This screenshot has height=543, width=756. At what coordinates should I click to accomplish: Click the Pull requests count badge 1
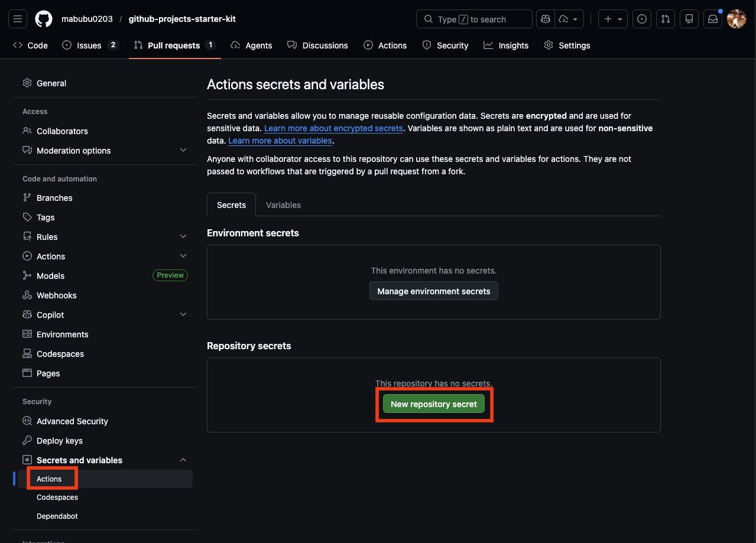click(x=210, y=45)
